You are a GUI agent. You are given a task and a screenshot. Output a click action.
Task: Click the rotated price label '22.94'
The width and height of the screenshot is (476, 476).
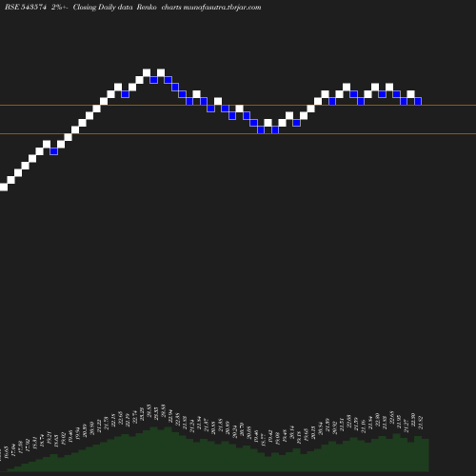[x=170, y=416]
